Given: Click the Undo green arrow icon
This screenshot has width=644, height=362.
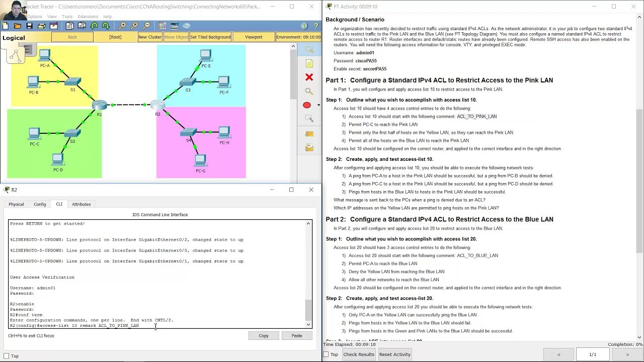Looking at the screenshot, I should [94, 26].
